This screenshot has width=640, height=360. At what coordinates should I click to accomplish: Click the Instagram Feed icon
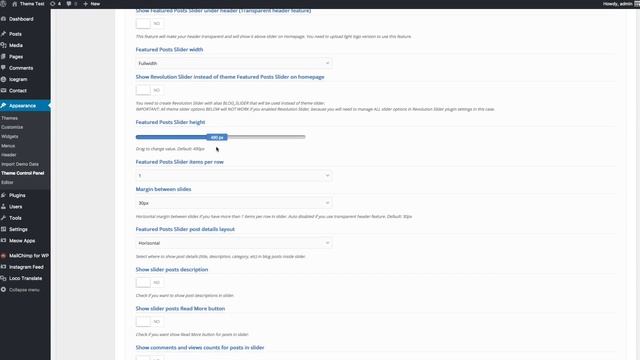(x=4, y=267)
